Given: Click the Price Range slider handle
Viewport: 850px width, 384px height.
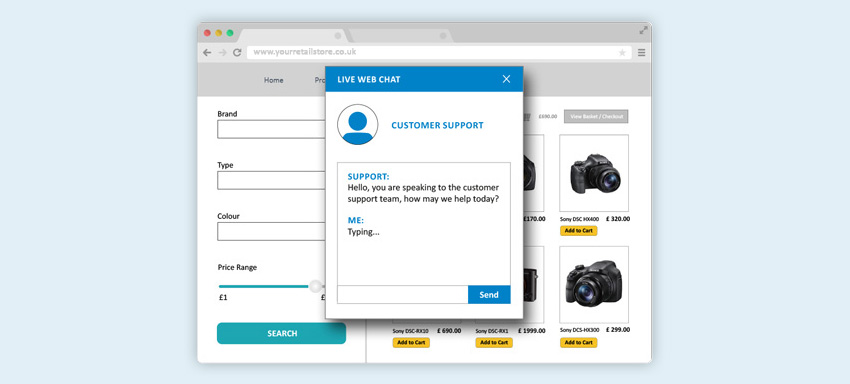Looking at the screenshot, I should point(315,286).
